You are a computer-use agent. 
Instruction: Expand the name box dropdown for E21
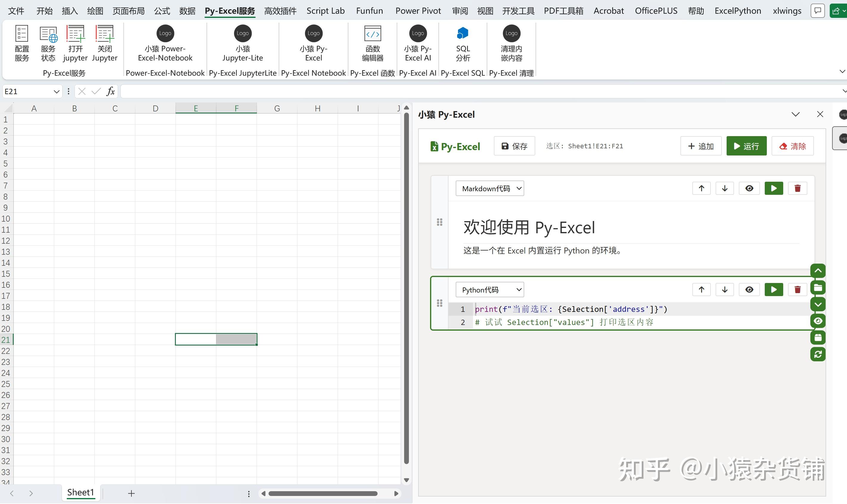coord(56,92)
